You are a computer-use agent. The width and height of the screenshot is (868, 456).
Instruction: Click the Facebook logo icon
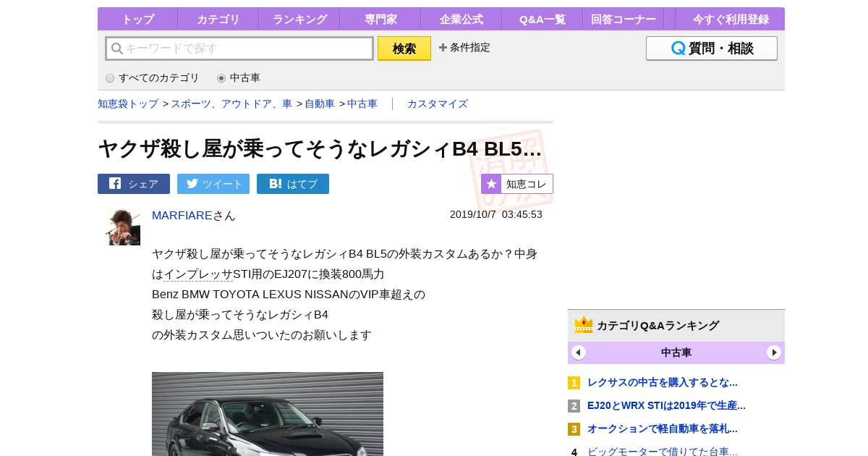(115, 183)
